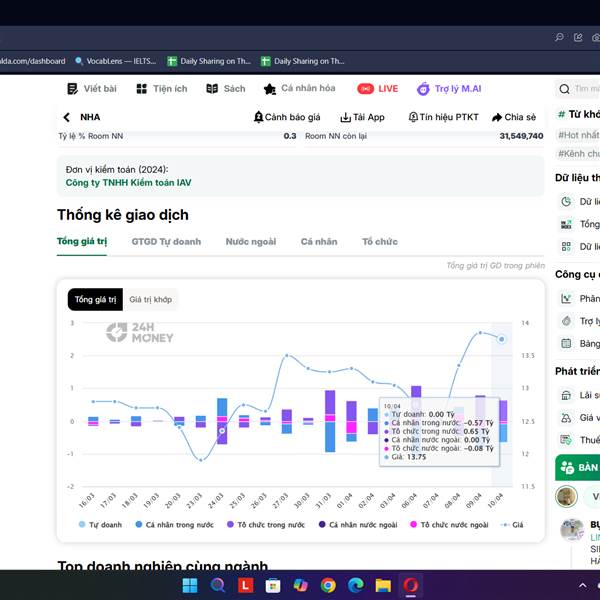Open Microsoft Edge from taskbar
This screenshot has width=600, height=600.
(x=355, y=585)
